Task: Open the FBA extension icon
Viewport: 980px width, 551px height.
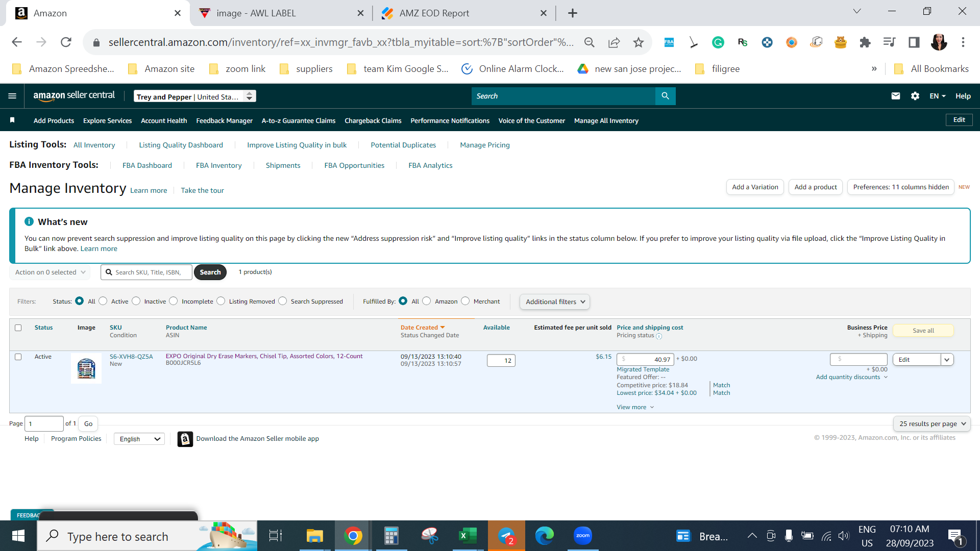Action: coord(669,42)
